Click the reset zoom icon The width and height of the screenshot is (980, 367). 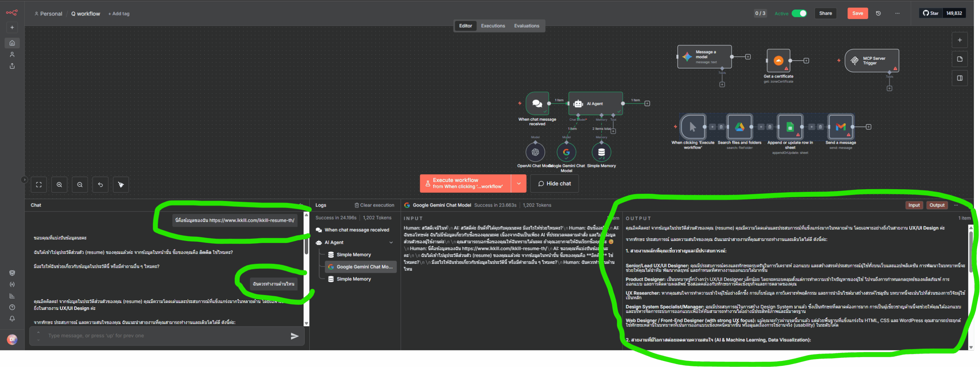[x=100, y=185]
